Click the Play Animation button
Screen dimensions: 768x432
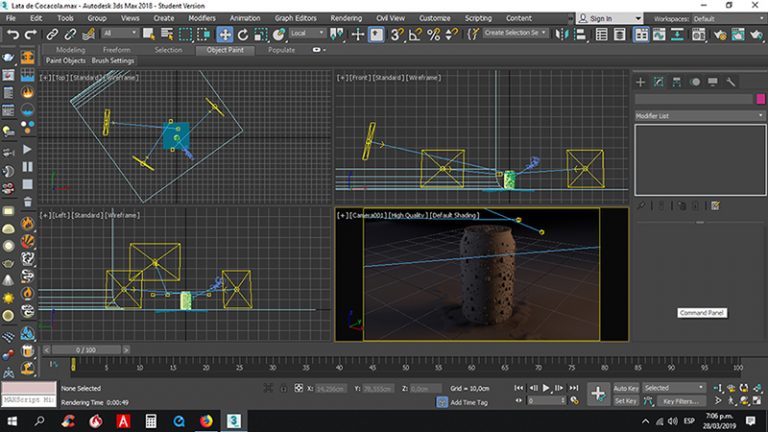pyautogui.click(x=546, y=388)
